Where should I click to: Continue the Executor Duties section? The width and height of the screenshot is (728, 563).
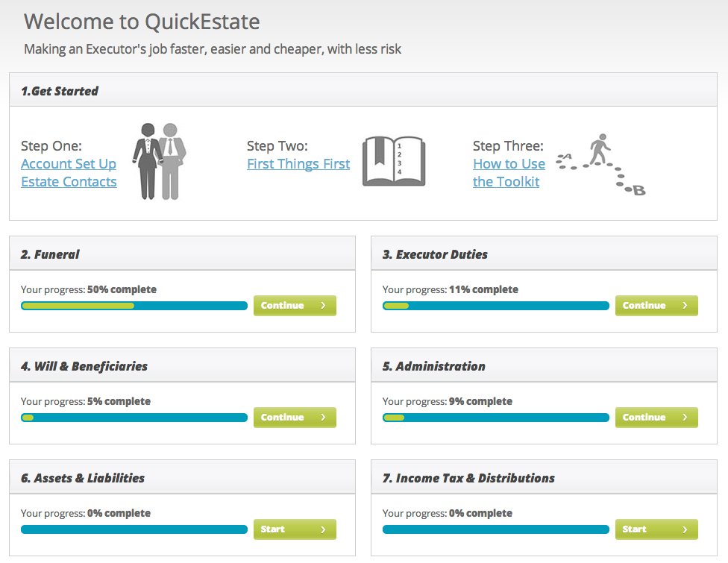coord(656,306)
